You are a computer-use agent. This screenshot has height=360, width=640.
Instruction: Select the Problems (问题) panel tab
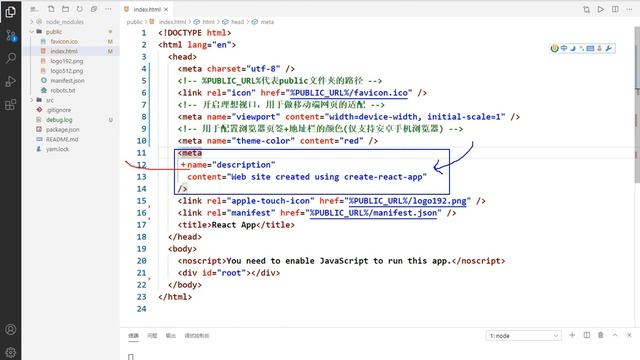click(152, 336)
